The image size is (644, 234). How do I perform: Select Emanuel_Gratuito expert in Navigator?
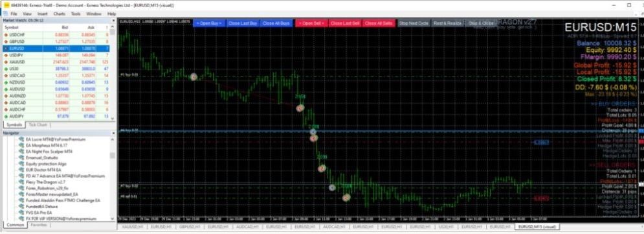(41, 158)
